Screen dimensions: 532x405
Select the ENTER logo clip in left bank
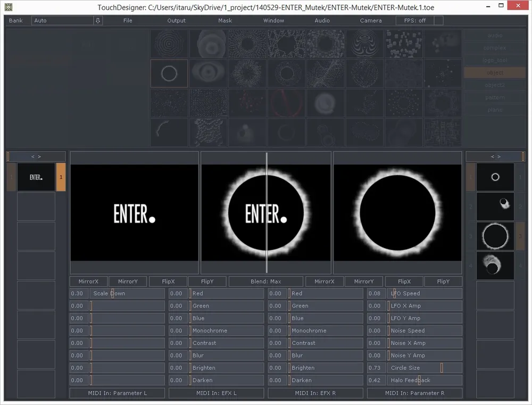pos(36,177)
